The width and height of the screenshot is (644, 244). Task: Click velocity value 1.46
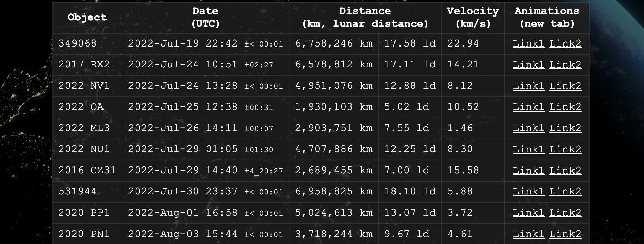460,128
